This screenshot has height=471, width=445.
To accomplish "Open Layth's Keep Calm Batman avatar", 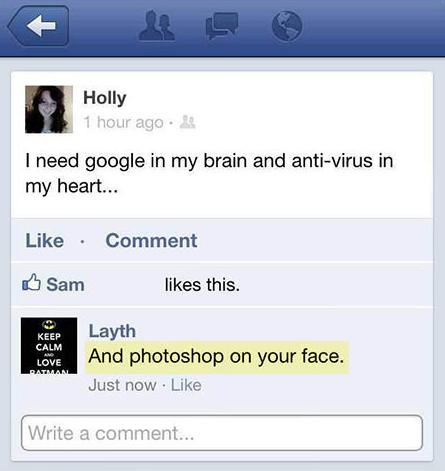I will 49,346.
